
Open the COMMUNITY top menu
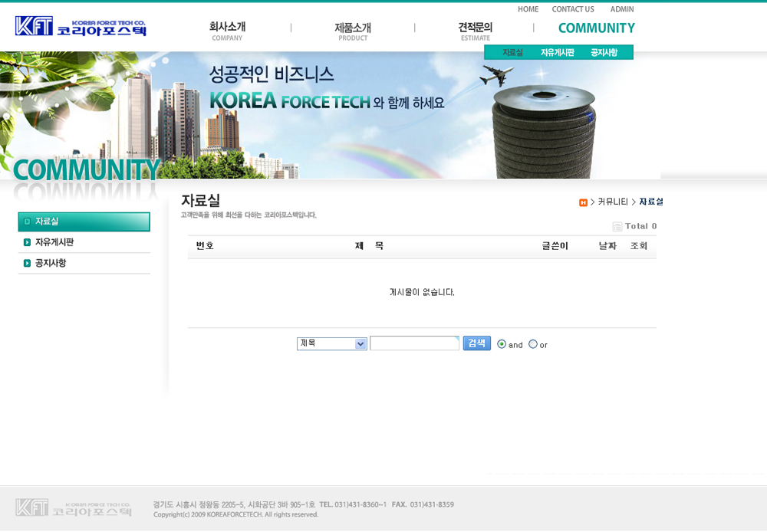coord(596,28)
